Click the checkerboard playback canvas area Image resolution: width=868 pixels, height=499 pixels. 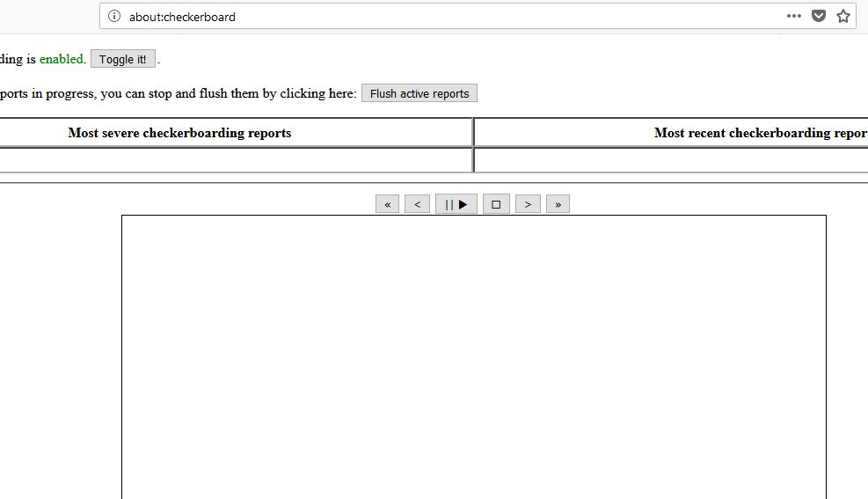pyautogui.click(x=474, y=356)
